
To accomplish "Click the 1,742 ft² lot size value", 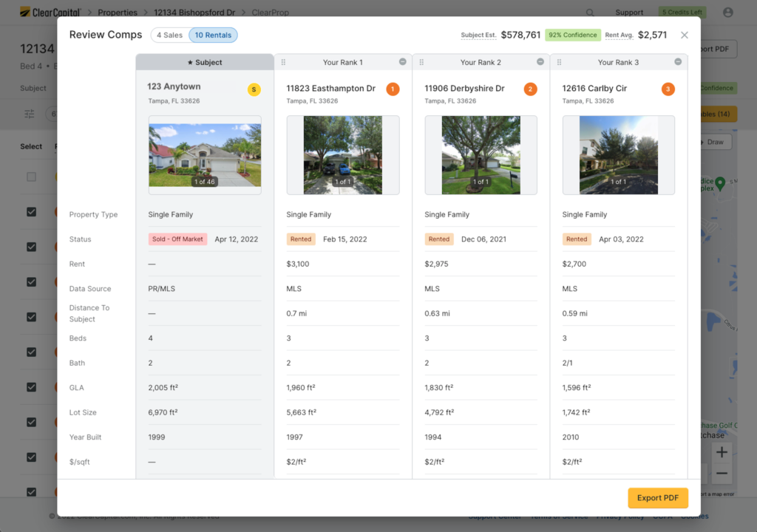I will 576,412.
